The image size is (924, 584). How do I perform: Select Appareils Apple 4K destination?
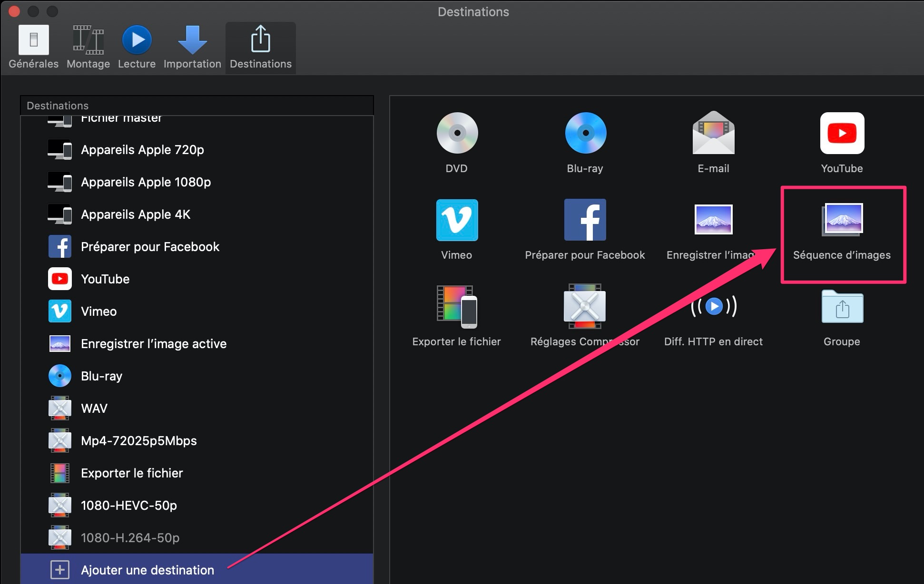(197, 214)
